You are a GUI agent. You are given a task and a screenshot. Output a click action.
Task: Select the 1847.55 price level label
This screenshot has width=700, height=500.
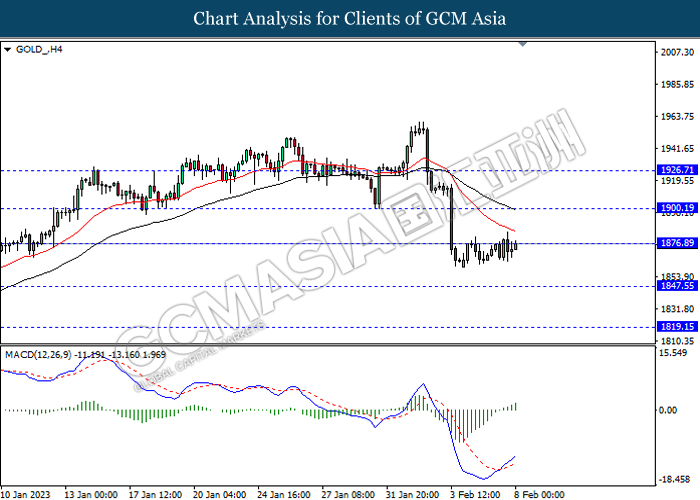[677, 286]
